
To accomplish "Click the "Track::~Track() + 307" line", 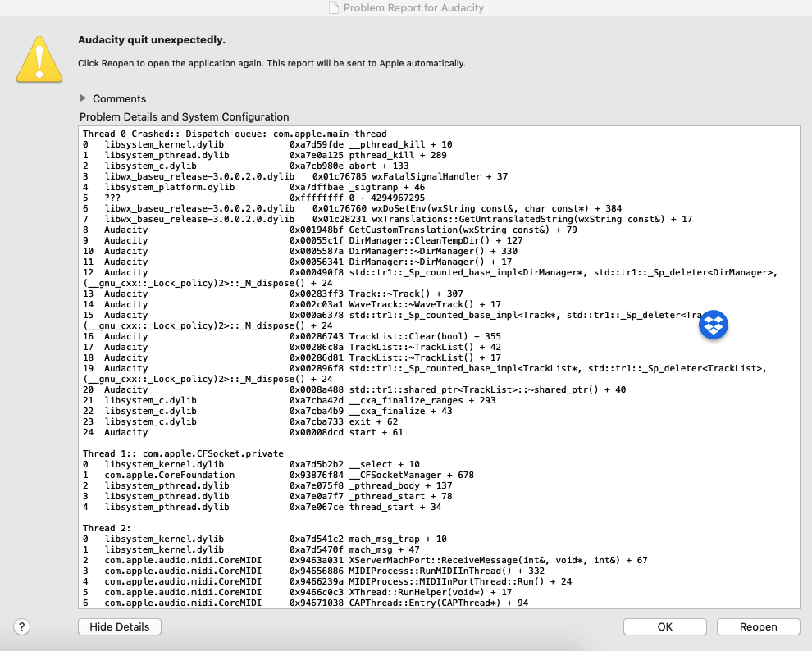I will [273, 294].
